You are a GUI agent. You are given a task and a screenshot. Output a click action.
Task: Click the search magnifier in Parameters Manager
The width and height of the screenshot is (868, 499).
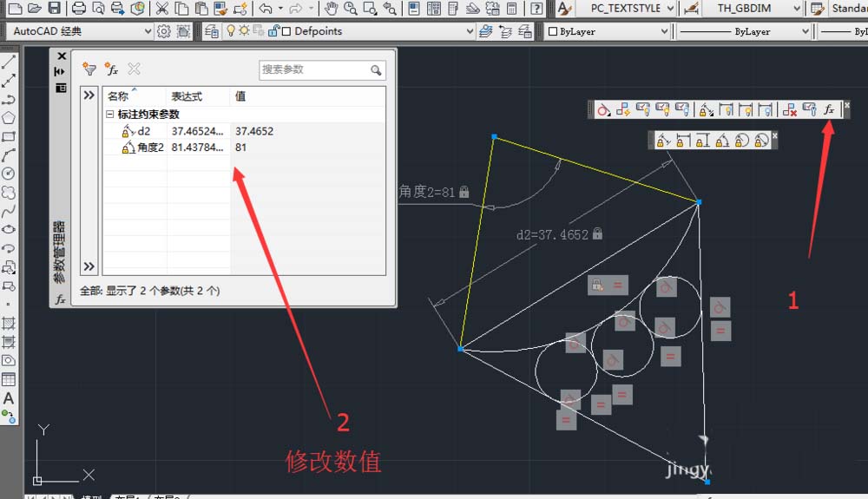pyautogui.click(x=377, y=69)
